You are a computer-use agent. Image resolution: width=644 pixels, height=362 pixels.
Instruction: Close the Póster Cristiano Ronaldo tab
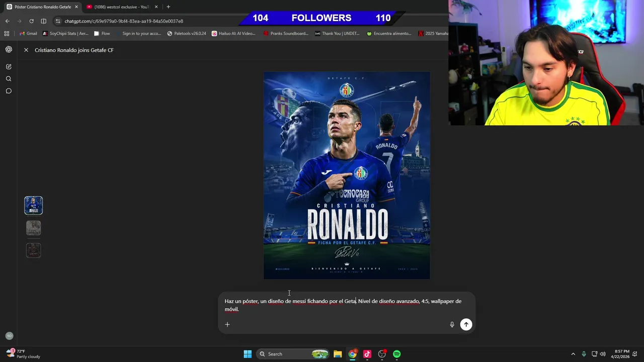[x=76, y=7]
